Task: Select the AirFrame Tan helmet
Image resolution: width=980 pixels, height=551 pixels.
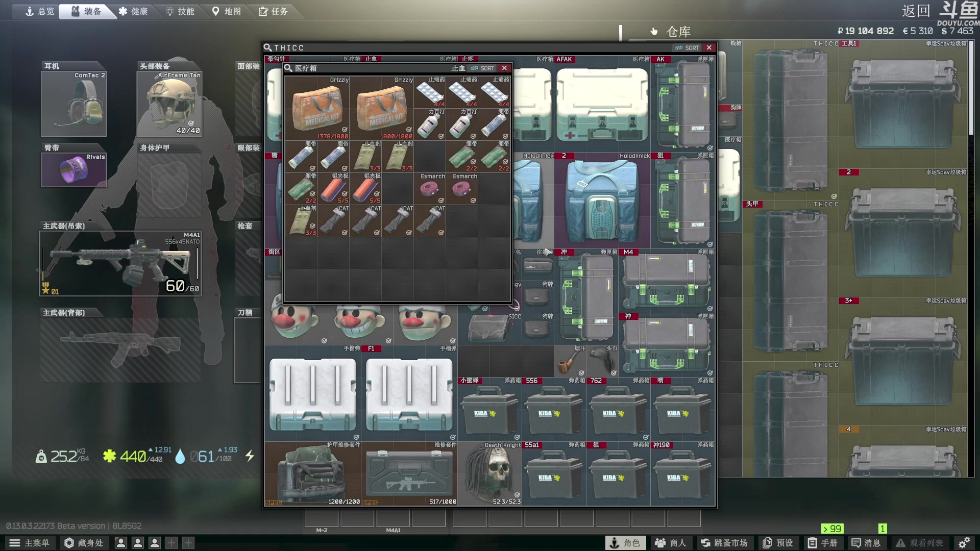Action: 169,104
